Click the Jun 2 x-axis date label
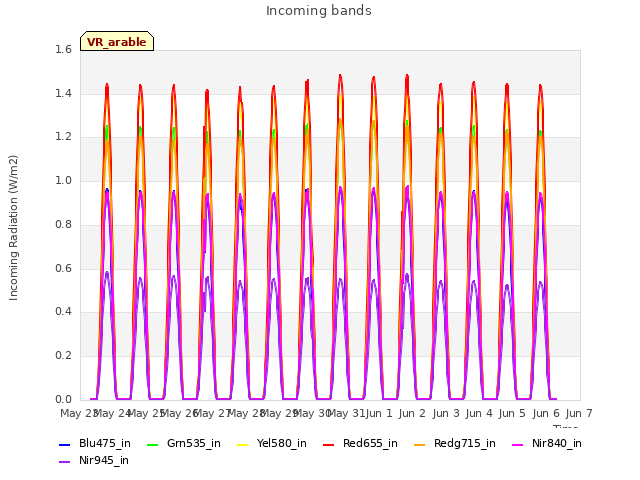The height and width of the screenshot is (480, 640). point(412,413)
